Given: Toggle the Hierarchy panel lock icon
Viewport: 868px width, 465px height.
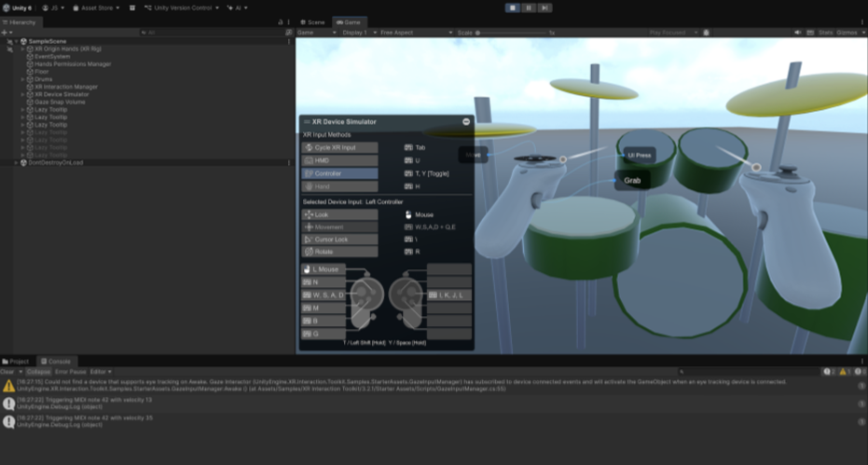Looking at the screenshot, I should 280,22.
